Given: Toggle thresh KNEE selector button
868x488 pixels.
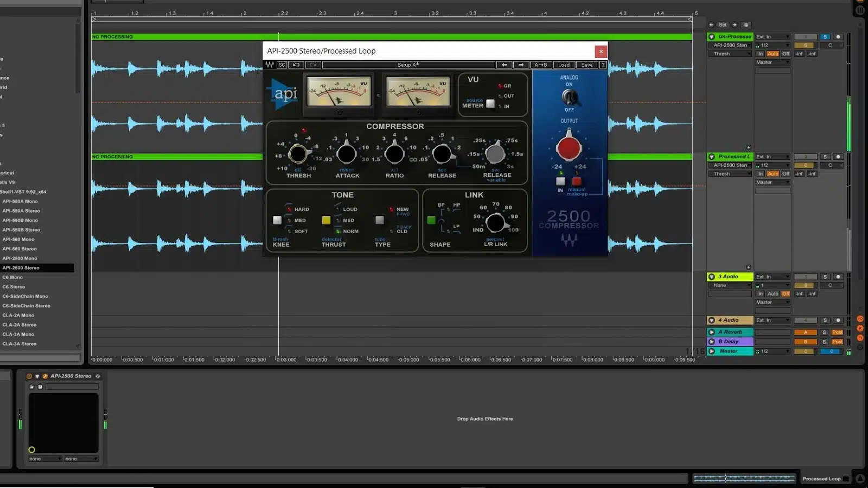Looking at the screenshot, I should click(x=277, y=220).
